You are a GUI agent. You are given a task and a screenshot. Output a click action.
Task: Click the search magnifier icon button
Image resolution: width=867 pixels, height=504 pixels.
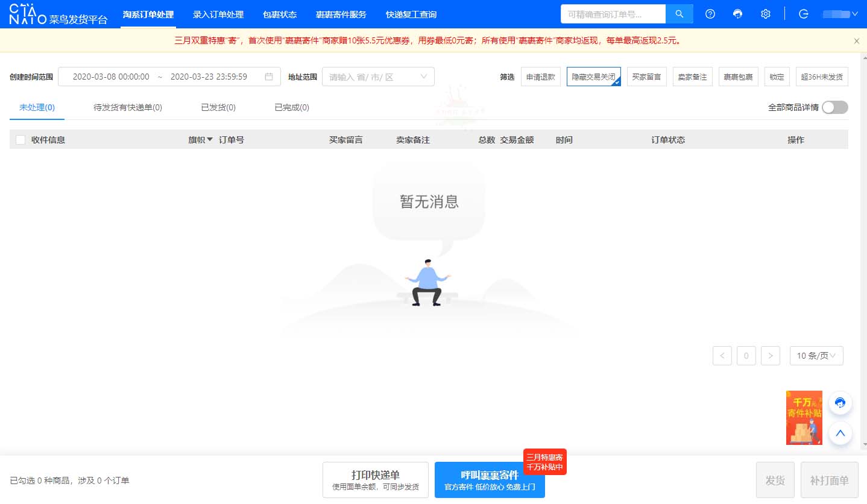[x=679, y=14]
